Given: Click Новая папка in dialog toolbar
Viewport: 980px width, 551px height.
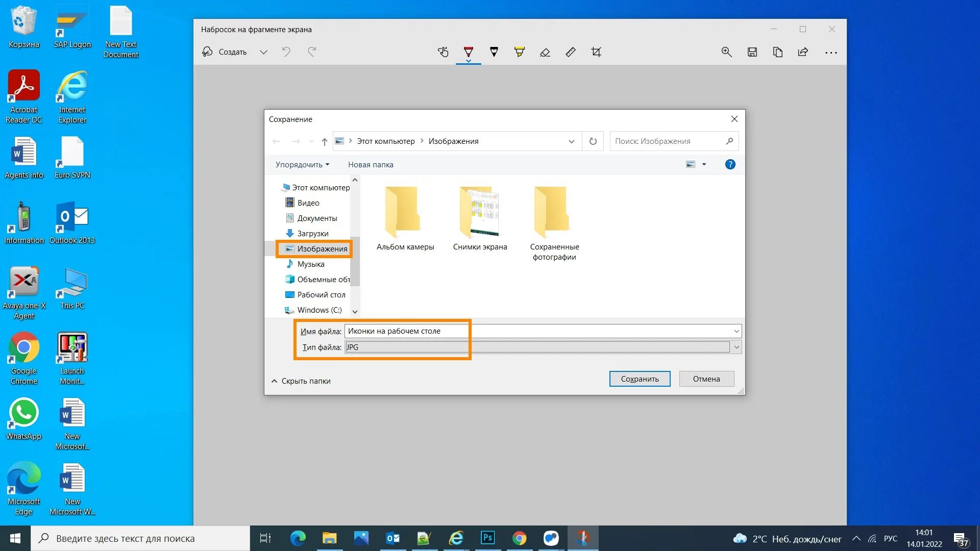Looking at the screenshot, I should [x=370, y=164].
